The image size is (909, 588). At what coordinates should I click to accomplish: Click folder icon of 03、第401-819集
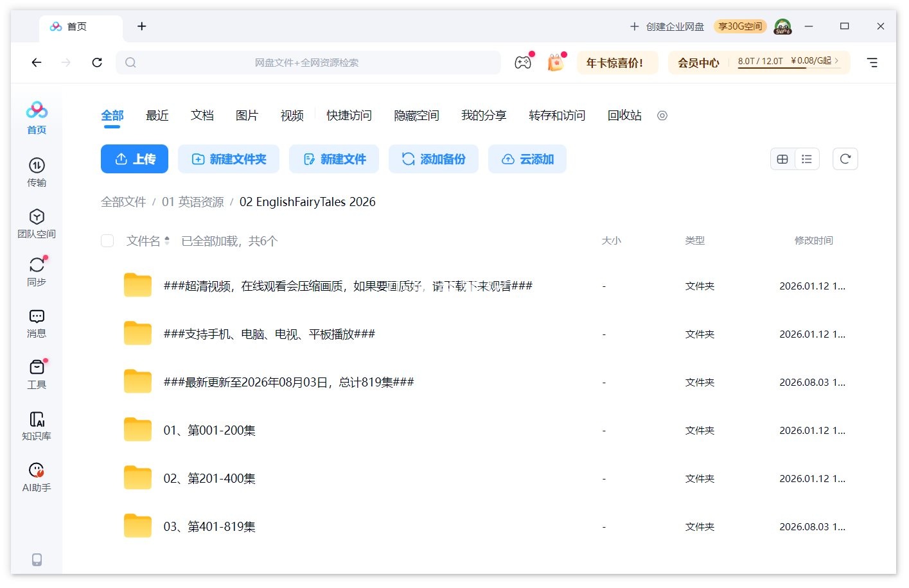coord(137,526)
